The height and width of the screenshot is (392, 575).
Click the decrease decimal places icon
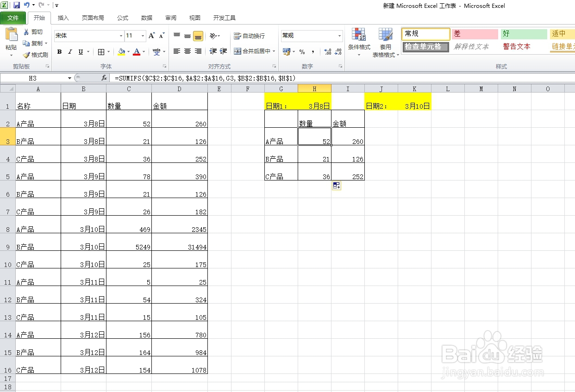tap(338, 52)
